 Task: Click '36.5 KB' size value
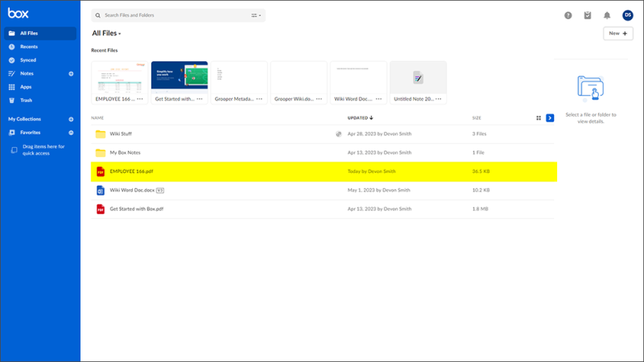[x=481, y=171]
